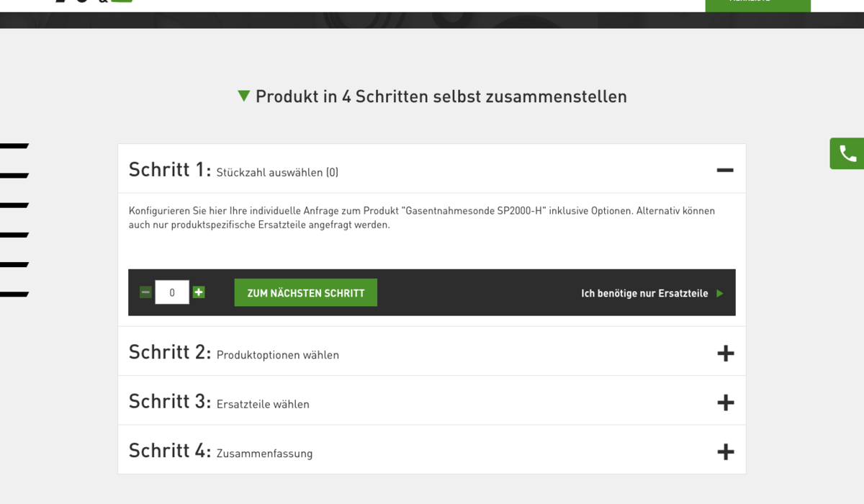
Task: Decrease the quantity with the minus stepper
Action: tap(145, 292)
